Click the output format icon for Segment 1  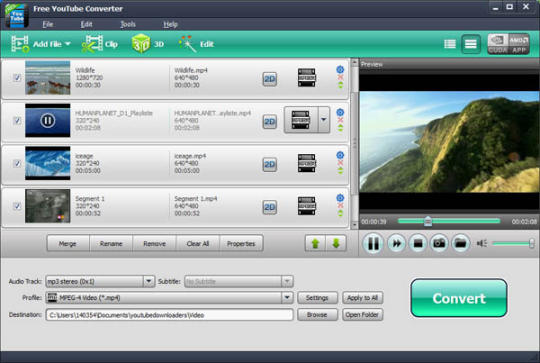point(307,206)
